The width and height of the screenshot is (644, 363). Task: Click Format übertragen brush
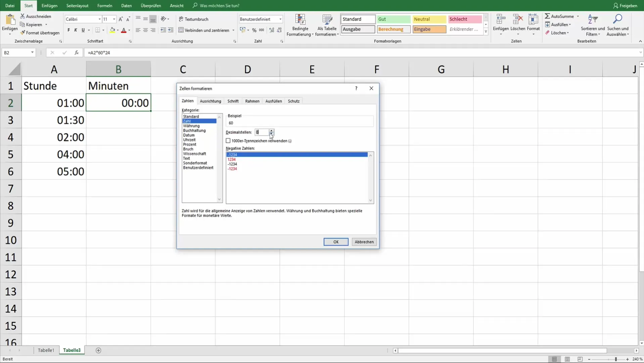click(x=22, y=33)
